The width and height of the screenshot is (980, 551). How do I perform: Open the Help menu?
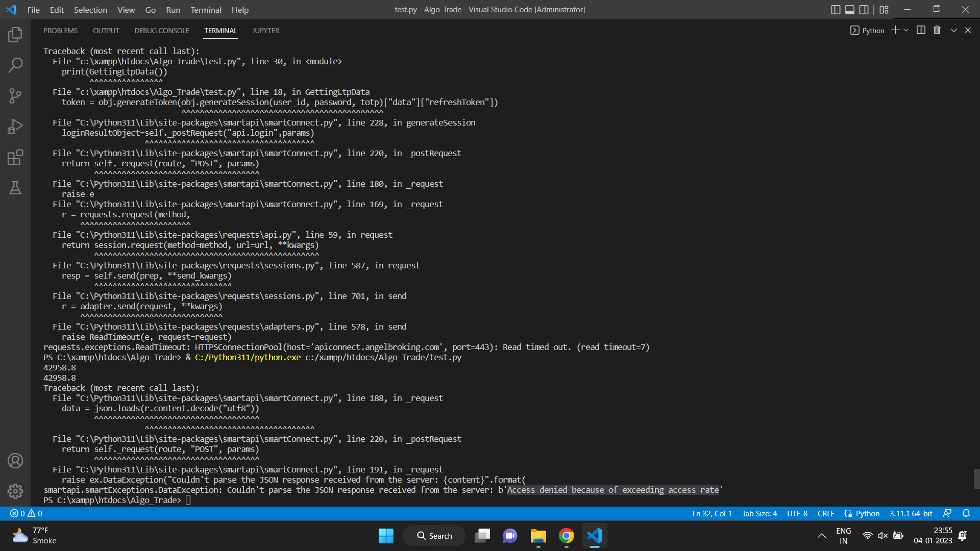click(x=240, y=10)
